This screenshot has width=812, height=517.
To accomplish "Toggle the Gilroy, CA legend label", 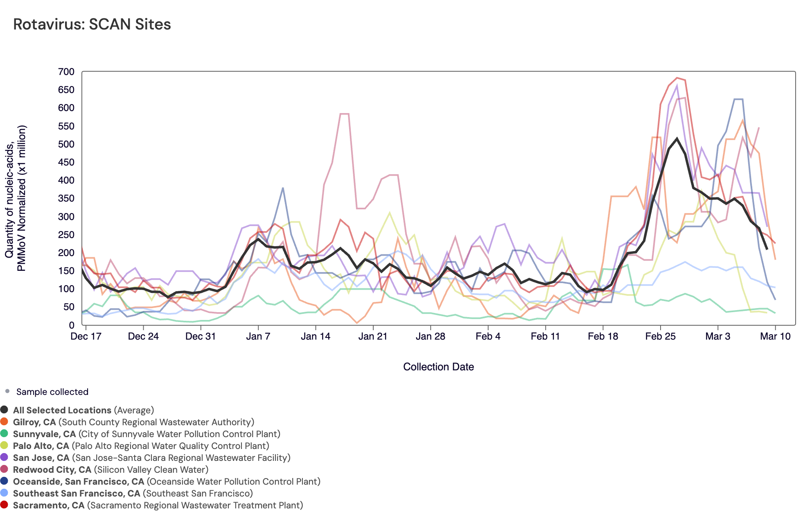I will coord(34,422).
